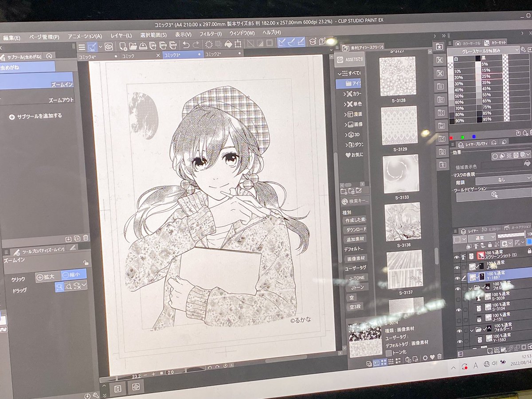Image resolution: width=532 pixels, height=399 pixels.
Task: Select material thumbnail S-3129
Action: (x=399, y=125)
